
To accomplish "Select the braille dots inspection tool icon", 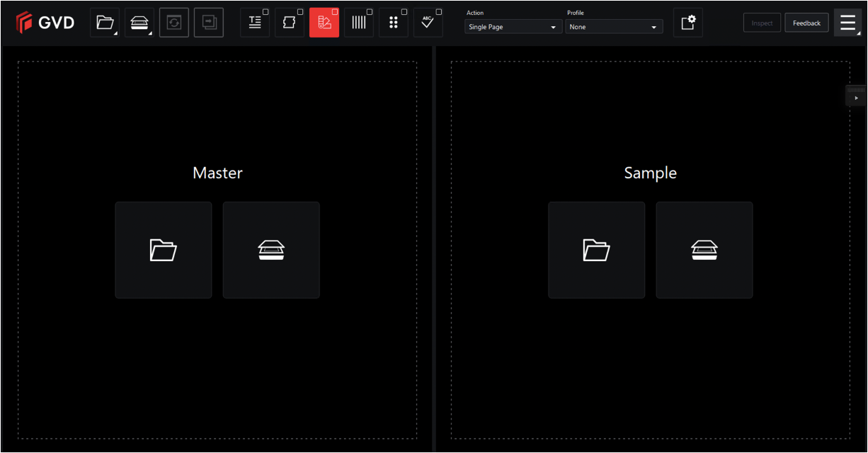I will [x=394, y=23].
